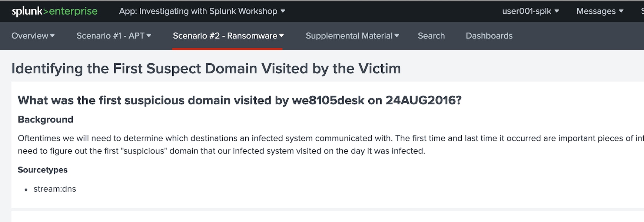Click the App: Investigating with Splunk Workshop label

click(198, 11)
